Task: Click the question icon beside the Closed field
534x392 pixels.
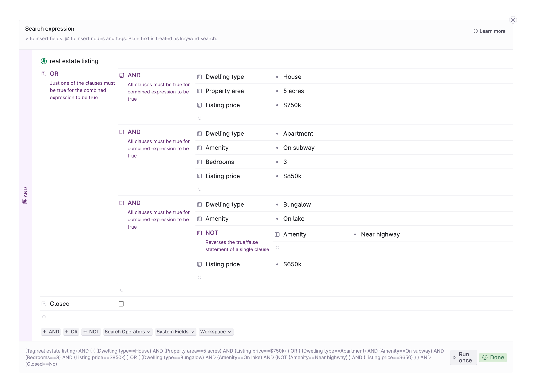Action: [x=44, y=304]
